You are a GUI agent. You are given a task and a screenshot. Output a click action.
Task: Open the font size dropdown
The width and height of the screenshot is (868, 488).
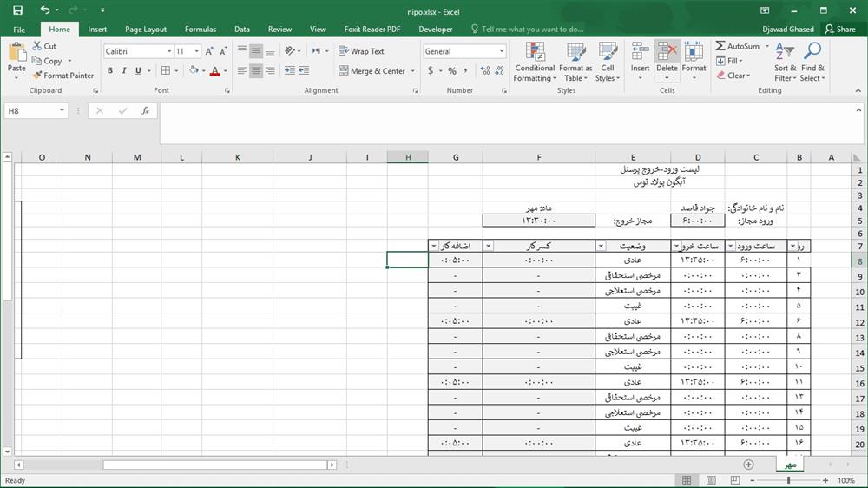click(x=196, y=51)
